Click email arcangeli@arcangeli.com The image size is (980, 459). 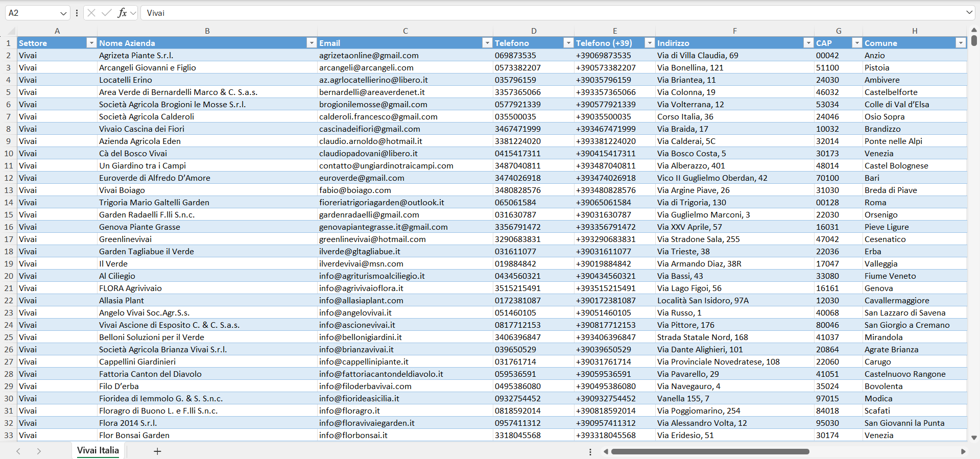click(x=405, y=67)
